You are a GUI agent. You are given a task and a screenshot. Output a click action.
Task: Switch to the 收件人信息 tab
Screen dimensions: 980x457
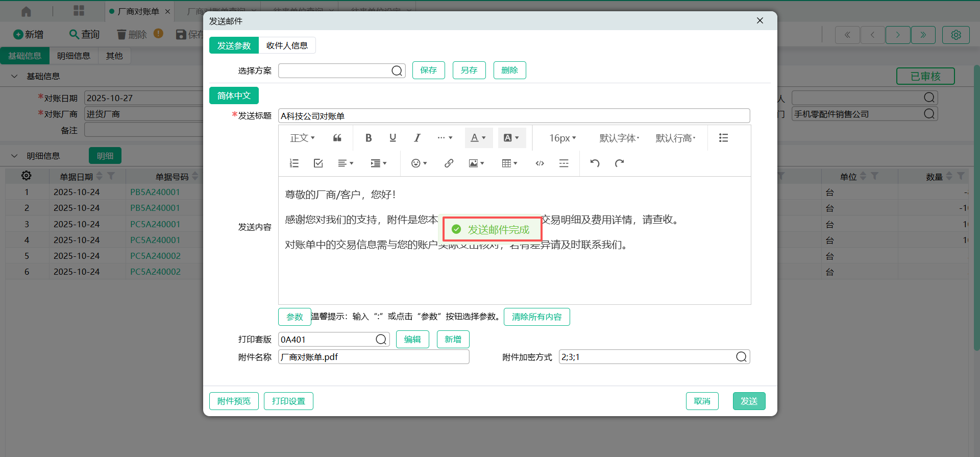point(287,45)
